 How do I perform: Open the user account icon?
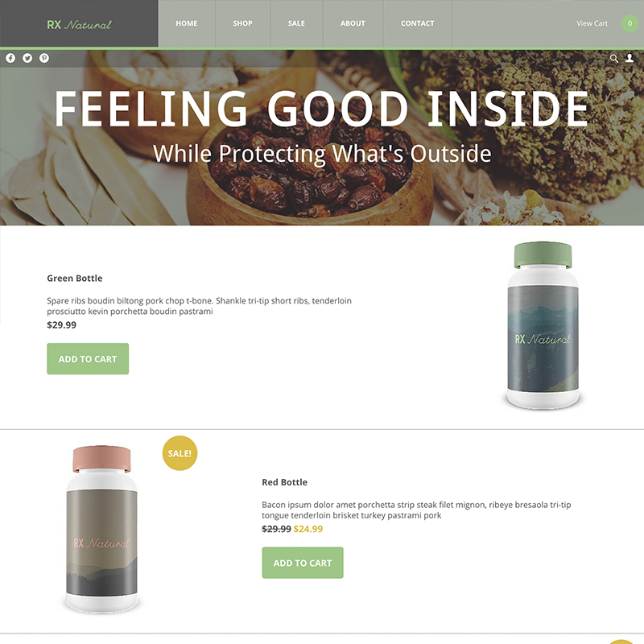pos(630,58)
